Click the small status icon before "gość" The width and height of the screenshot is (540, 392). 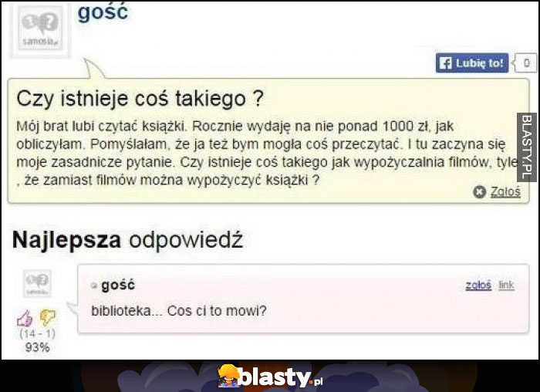[x=93, y=286]
